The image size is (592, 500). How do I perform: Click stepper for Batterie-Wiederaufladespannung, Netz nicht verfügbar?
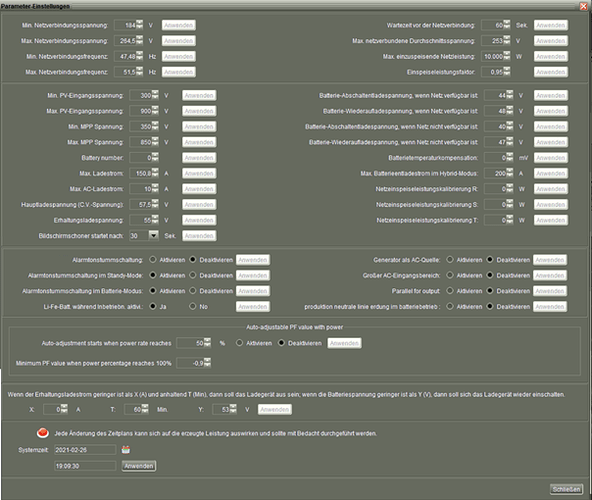coord(510,142)
